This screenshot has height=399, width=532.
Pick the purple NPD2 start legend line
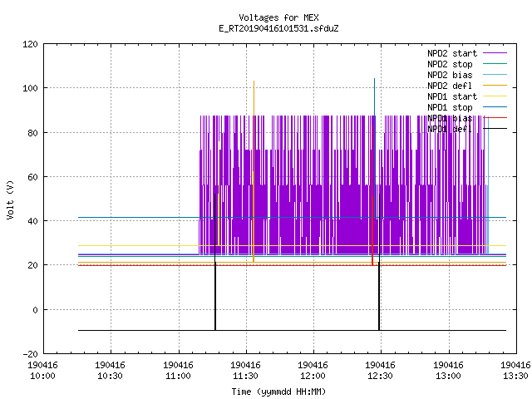(495, 53)
